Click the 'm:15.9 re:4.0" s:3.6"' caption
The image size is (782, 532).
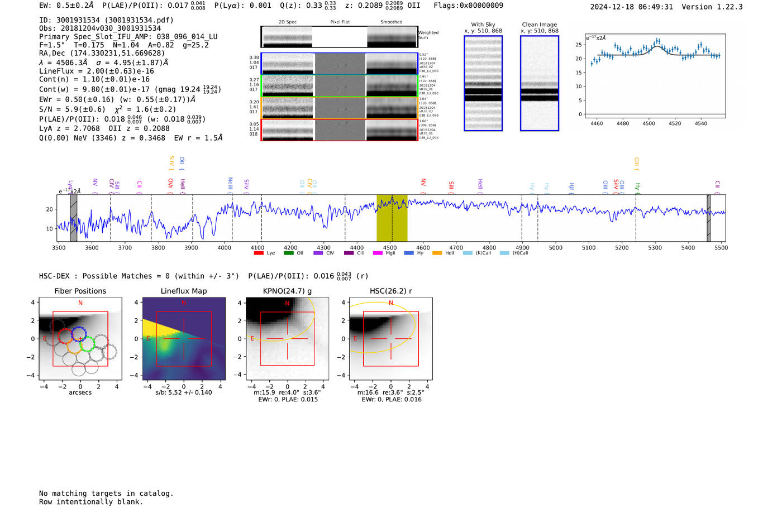[287, 392]
